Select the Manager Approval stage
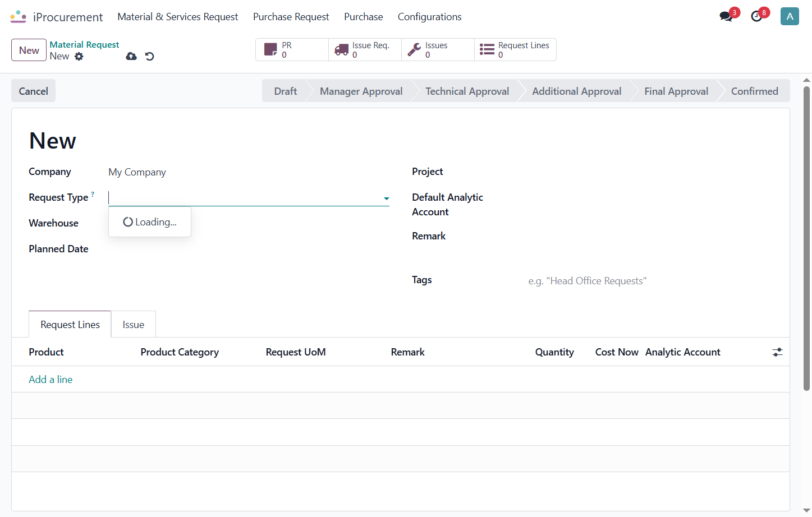812x517 pixels. point(361,91)
